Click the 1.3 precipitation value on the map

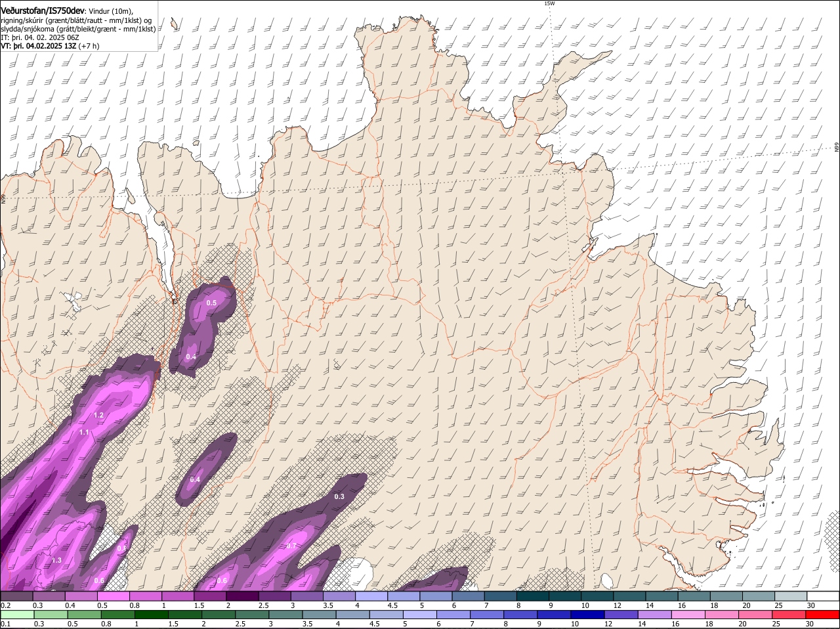(x=56, y=560)
